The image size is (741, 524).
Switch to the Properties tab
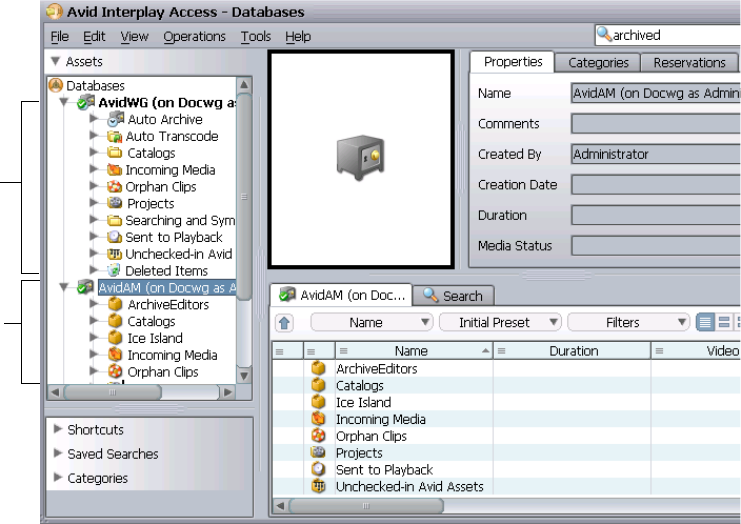coord(513,62)
